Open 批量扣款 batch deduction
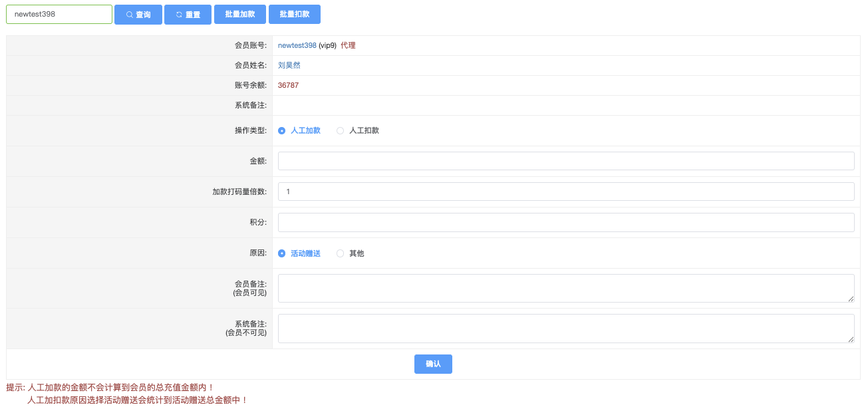 pyautogui.click(x=294, y=15)
